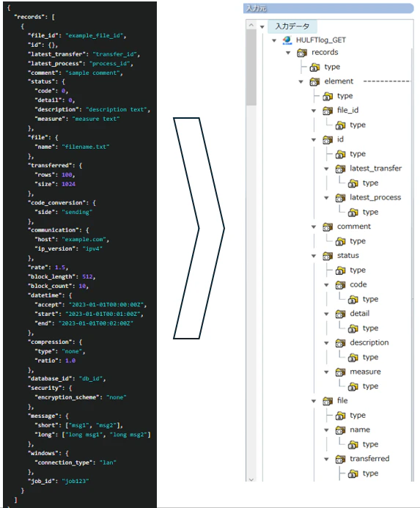Viewport: 420px width, 508px height.
Task: Click the description node icon
Action: (x=340, y=343)
